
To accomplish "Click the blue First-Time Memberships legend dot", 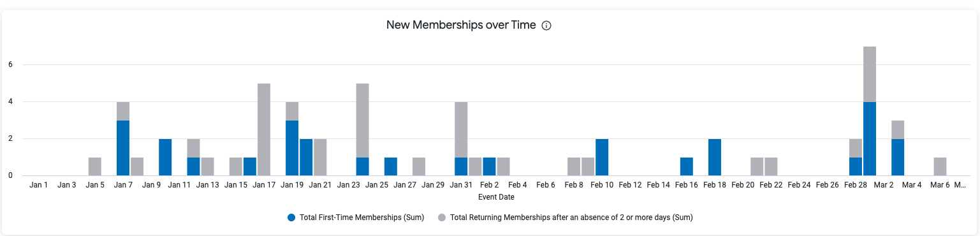I will 291,218.
